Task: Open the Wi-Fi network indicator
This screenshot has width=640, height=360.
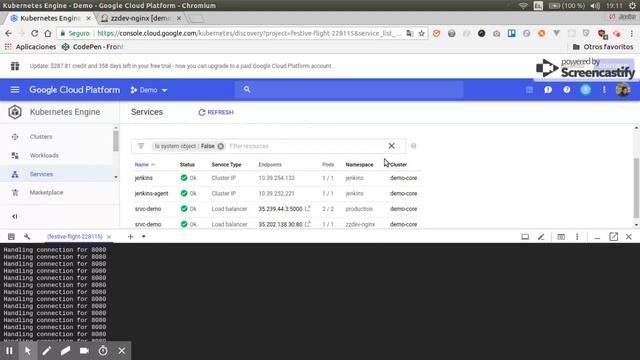Action: [523, 6]
